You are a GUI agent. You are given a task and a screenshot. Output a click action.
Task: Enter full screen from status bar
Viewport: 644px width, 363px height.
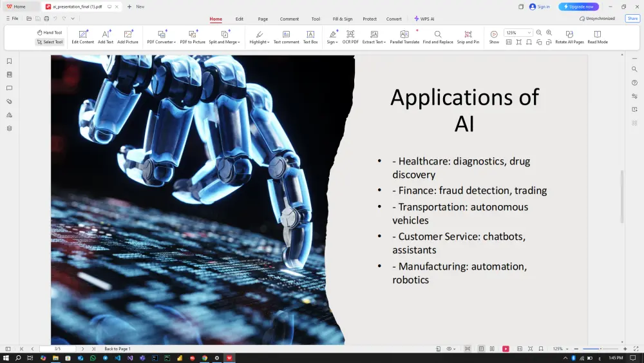click(x=636, y=349)
